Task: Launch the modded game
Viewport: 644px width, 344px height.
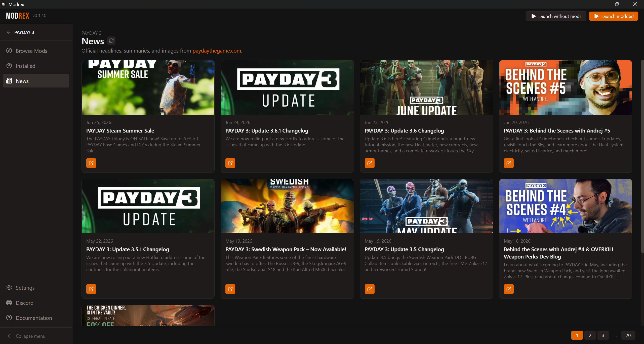Action: click(x=614, y=16)
